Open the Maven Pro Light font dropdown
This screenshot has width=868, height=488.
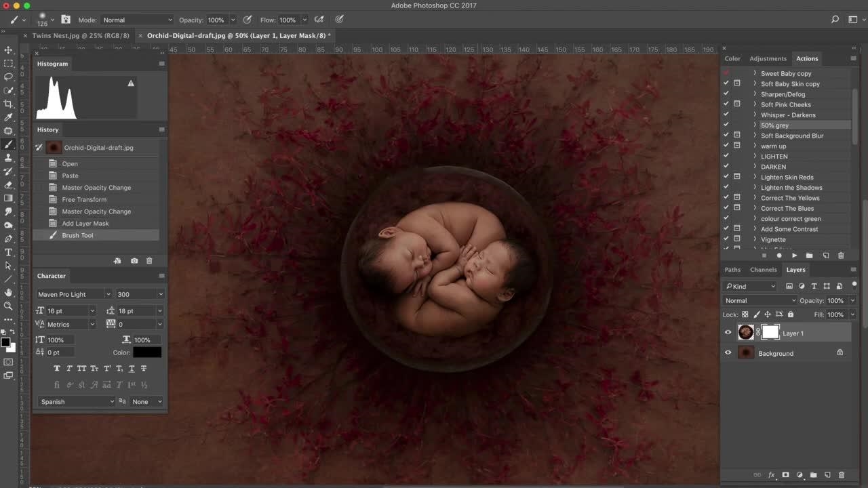click(74, 294)
